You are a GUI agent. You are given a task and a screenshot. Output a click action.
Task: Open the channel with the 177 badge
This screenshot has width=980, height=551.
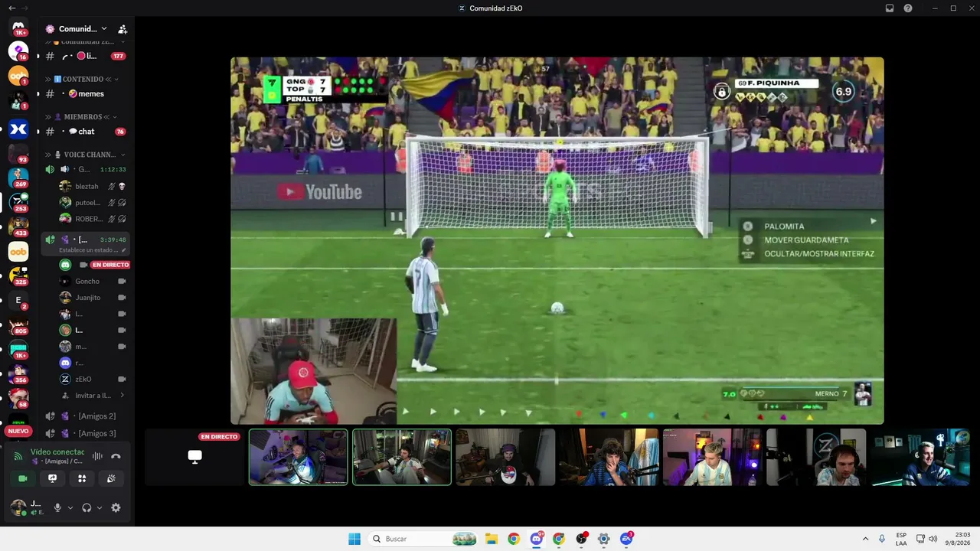[x=84, y=56]
